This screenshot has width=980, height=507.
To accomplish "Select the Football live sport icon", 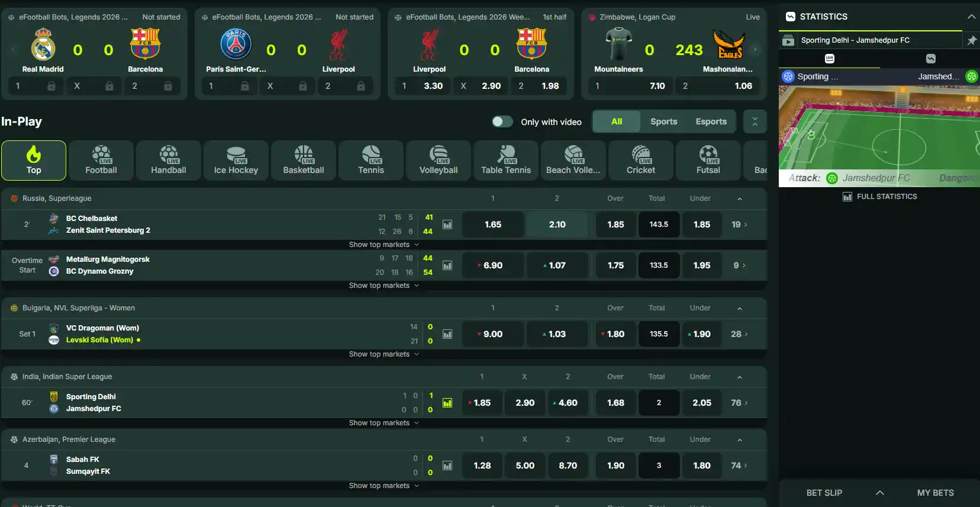I will tap(101, 161).
